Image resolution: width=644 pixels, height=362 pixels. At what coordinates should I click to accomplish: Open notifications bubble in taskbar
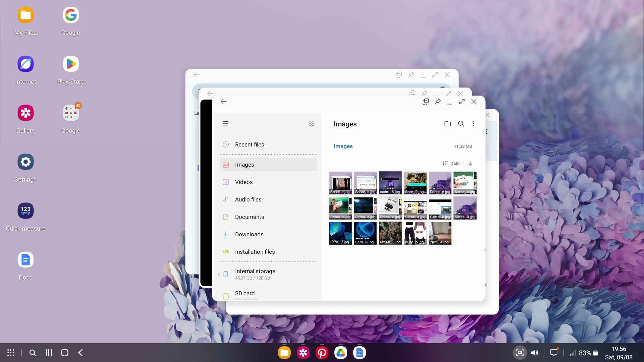pyautogui.click(x=554, y=352)
